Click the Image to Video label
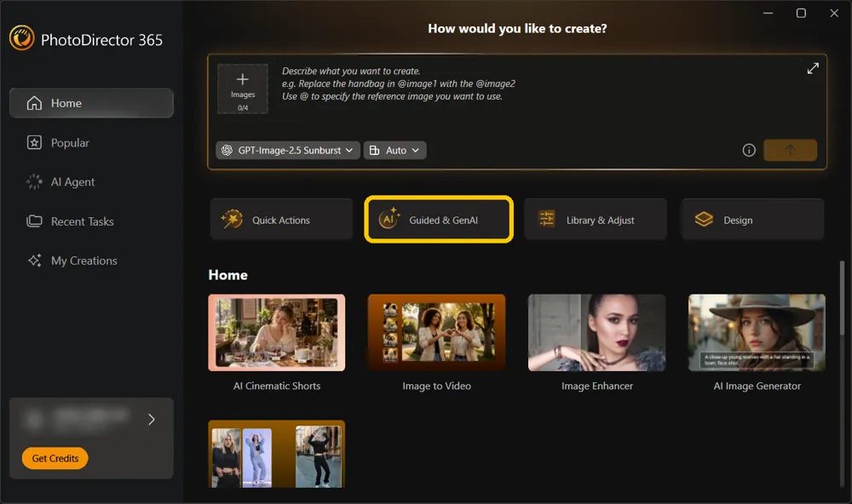Screen dimensions: 852x504 (x=436, y=387)
